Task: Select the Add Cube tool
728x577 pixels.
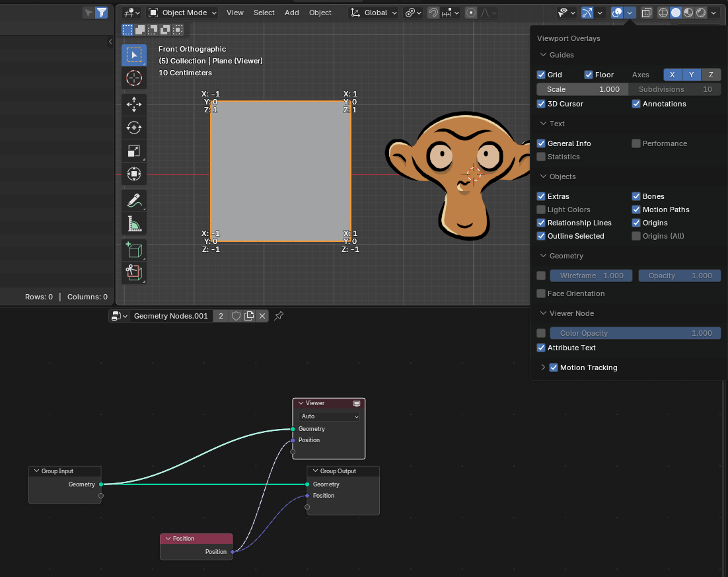Action: point(134,250)
